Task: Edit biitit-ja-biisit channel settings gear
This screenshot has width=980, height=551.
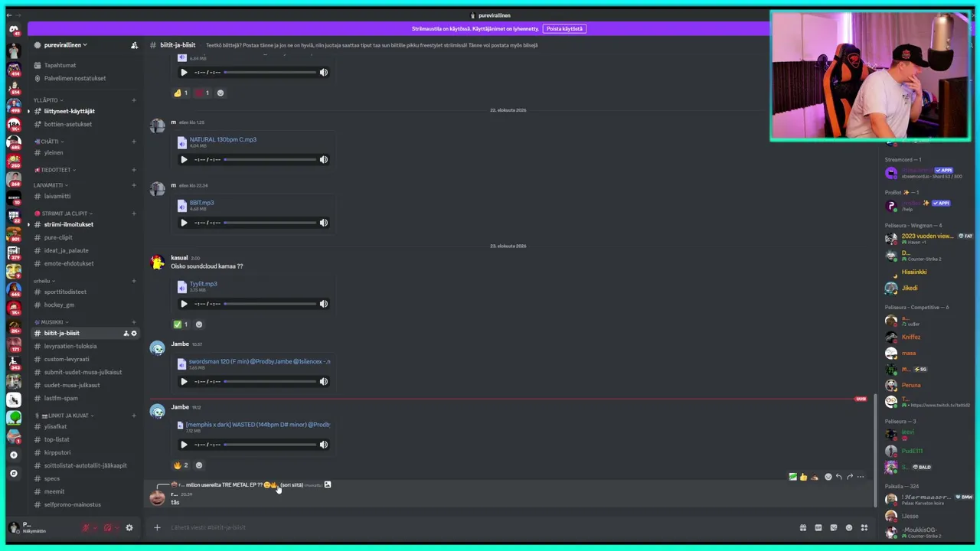Action: coord(134,334)
